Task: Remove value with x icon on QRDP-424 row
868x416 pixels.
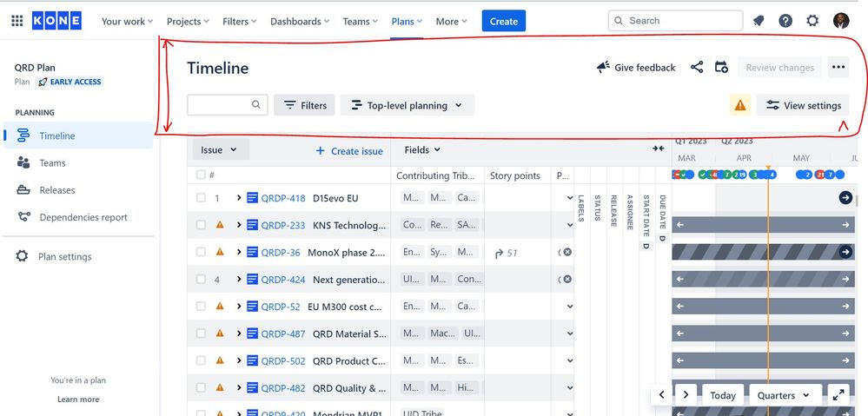Action: 567,279
